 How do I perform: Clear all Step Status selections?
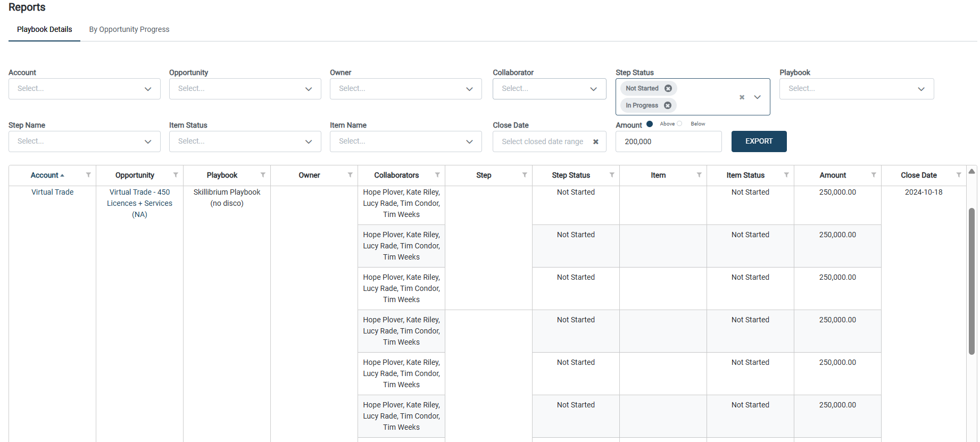pos(742,97)
